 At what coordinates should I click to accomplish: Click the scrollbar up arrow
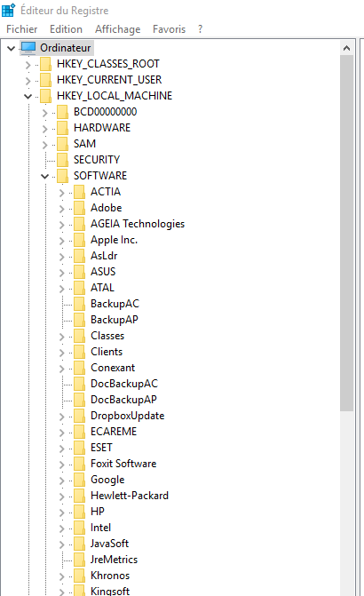(346, 48)
